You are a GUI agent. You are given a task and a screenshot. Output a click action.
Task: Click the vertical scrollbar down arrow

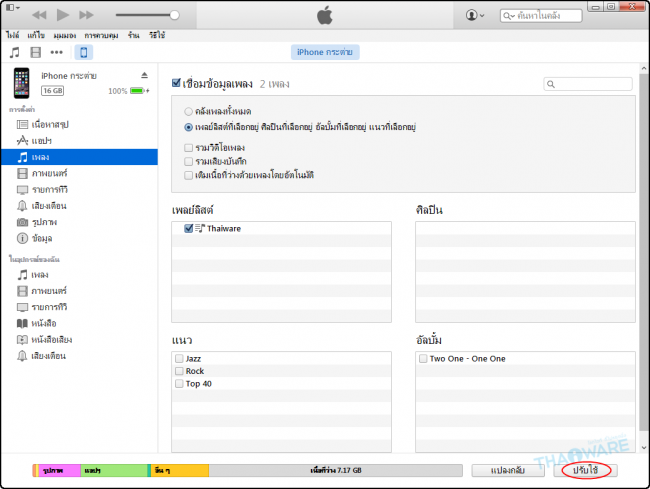click(x=644, y=448)
